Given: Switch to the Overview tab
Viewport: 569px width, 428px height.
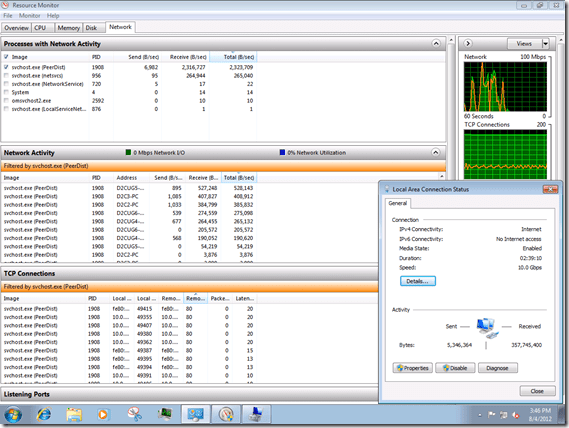Looking at the screenshot, I should [16, 28].
